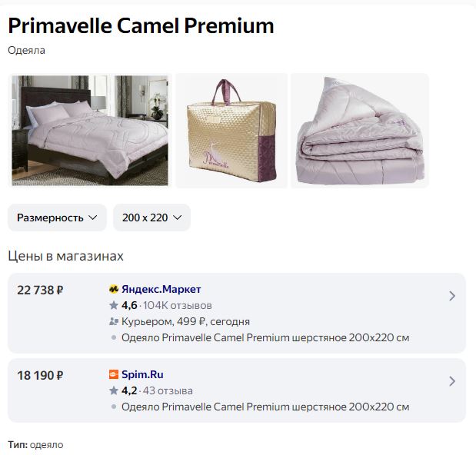
Task: Open the Яндекс.Маркет store link
Action: (x=161, y=290)
